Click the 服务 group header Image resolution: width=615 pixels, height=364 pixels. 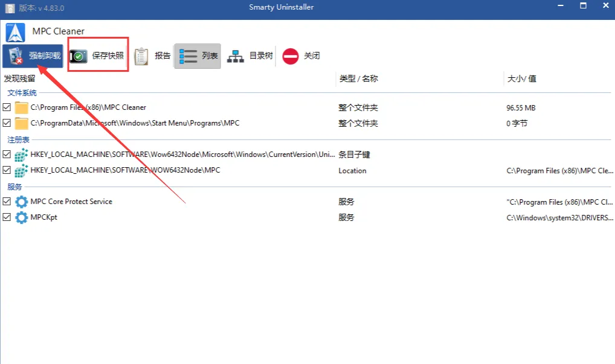pyautogui.click(x=14, y=187)
